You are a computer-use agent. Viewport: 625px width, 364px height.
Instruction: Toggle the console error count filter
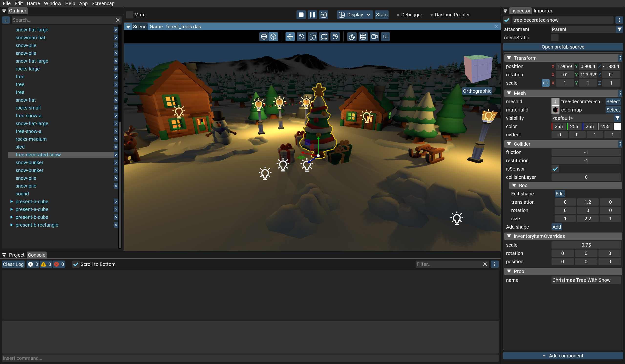point(59,264)
